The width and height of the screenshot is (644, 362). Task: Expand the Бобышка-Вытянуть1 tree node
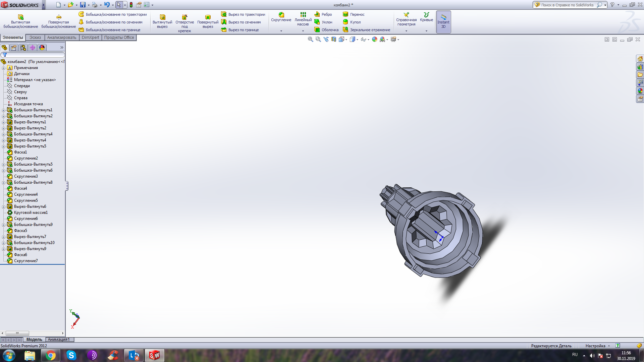[4, 110]
